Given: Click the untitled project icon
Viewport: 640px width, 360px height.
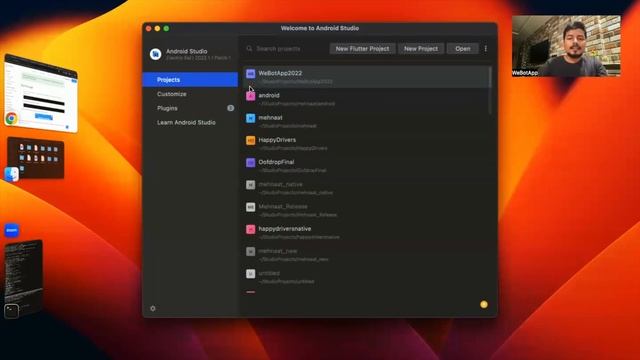Looking at the screenshot, I should coord(251,273).
